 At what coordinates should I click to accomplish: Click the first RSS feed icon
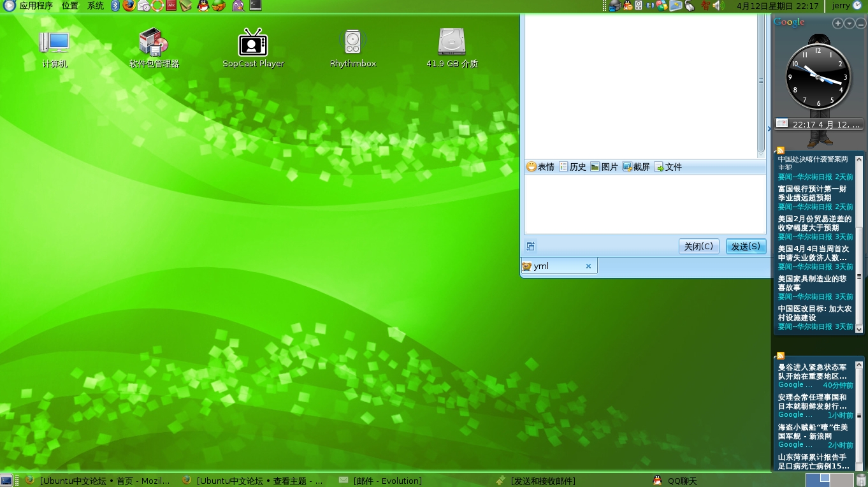pyautogui.click(x=780, y=150)
